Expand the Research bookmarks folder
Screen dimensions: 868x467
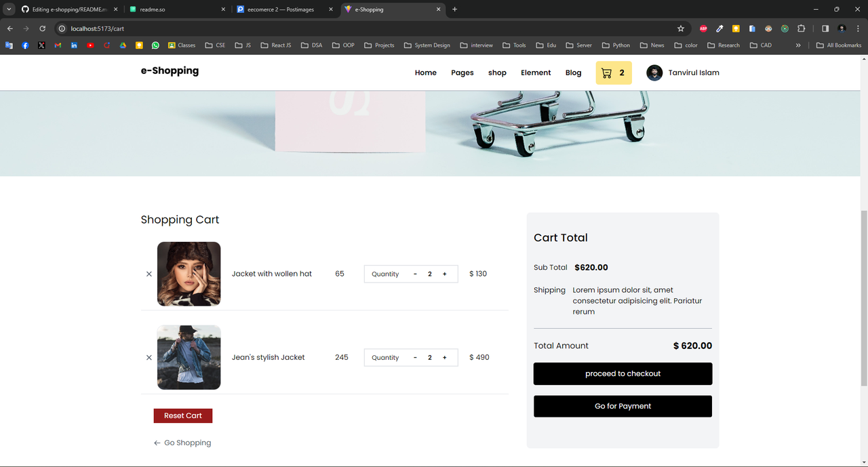[x=724, y=45]
